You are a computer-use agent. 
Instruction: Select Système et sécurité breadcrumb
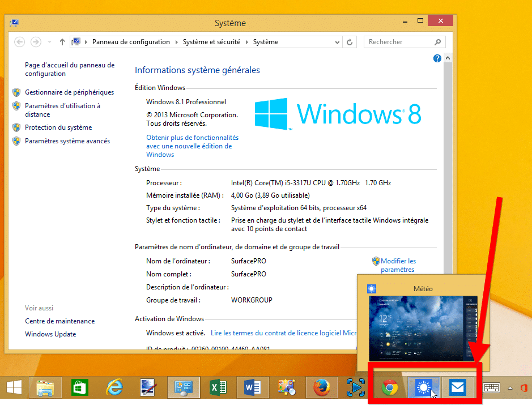[x=211, y=42]
